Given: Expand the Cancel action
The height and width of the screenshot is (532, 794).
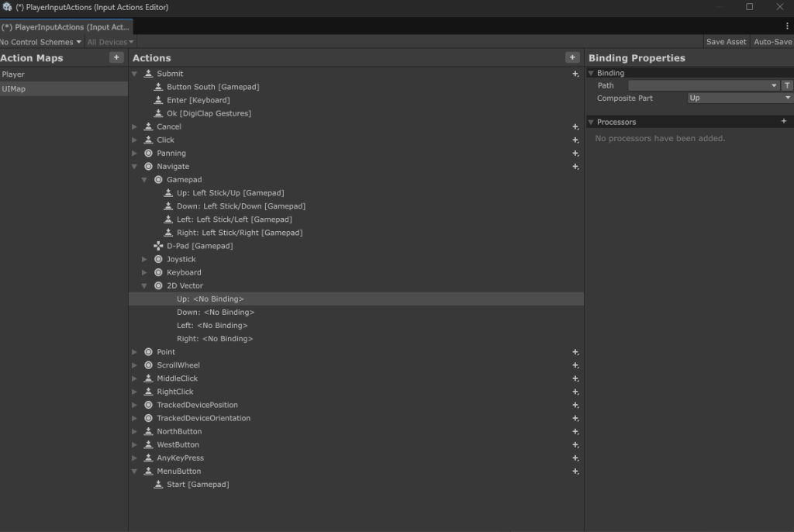Looking at the screenshot, I should click(x=135, y=126).
